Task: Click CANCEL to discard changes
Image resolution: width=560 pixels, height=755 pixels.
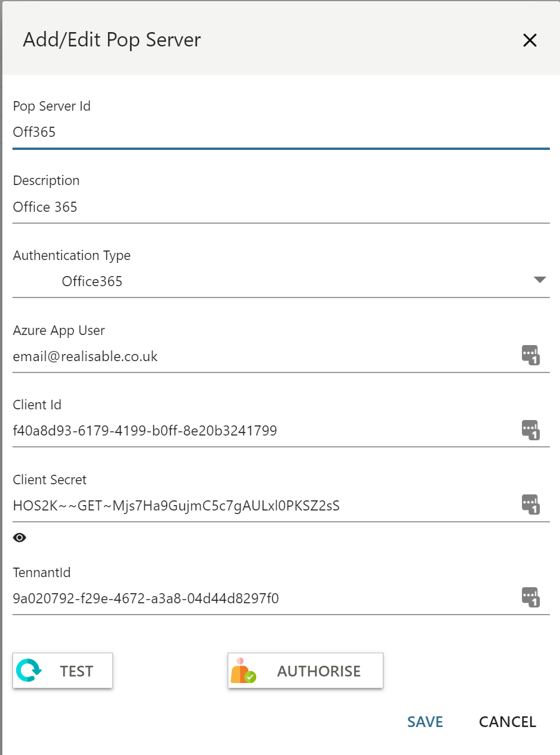Action: point(507,722)
